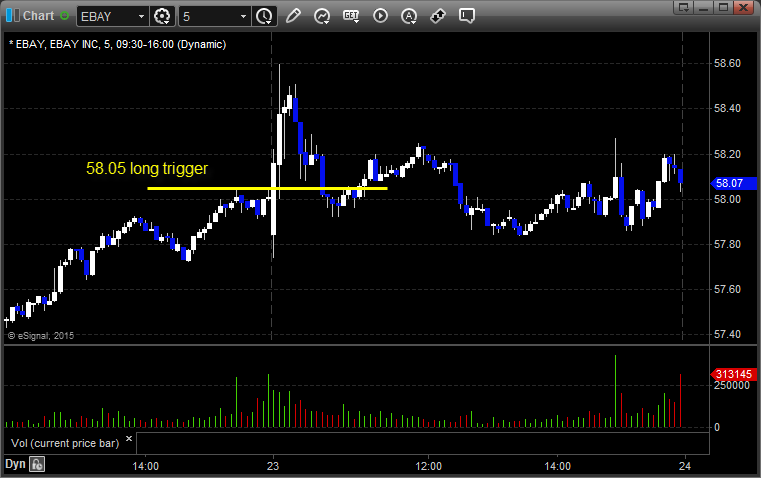Open the GET tools menu

[x=351, y=16]
